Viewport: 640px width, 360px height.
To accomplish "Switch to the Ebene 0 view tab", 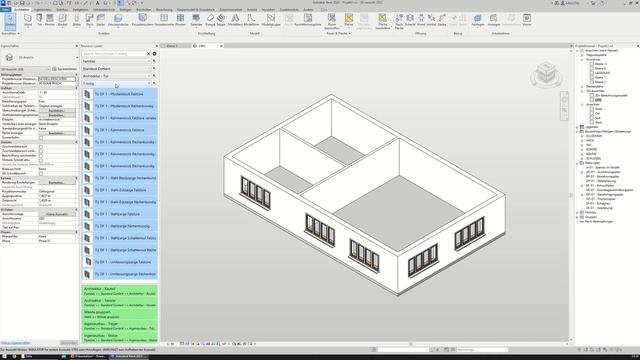I will point(172,46).
